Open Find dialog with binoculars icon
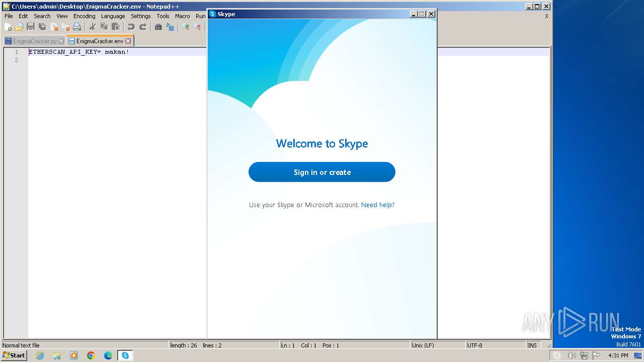This screenshot has width=644, height=362. tap(158, 27)
